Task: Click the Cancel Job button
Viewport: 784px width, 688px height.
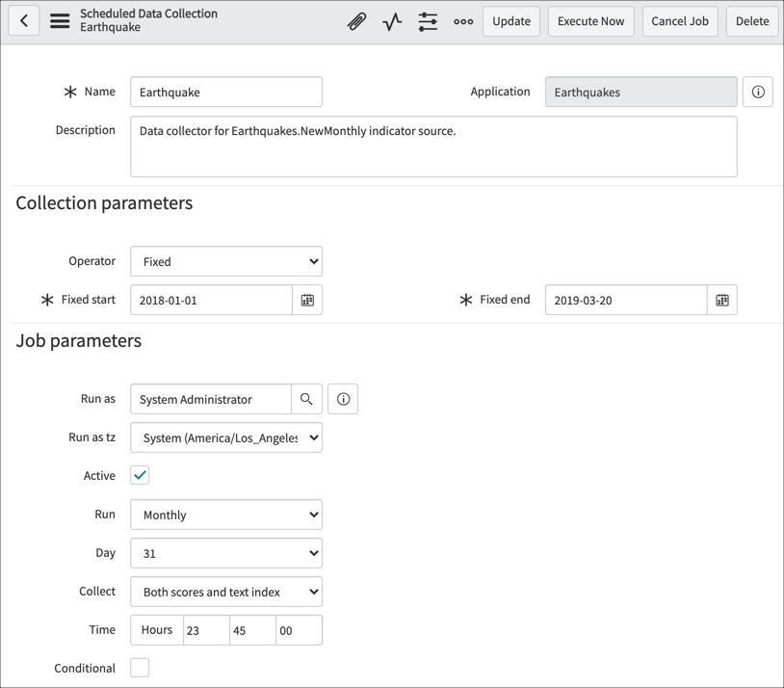Action: tap(679, 21)
